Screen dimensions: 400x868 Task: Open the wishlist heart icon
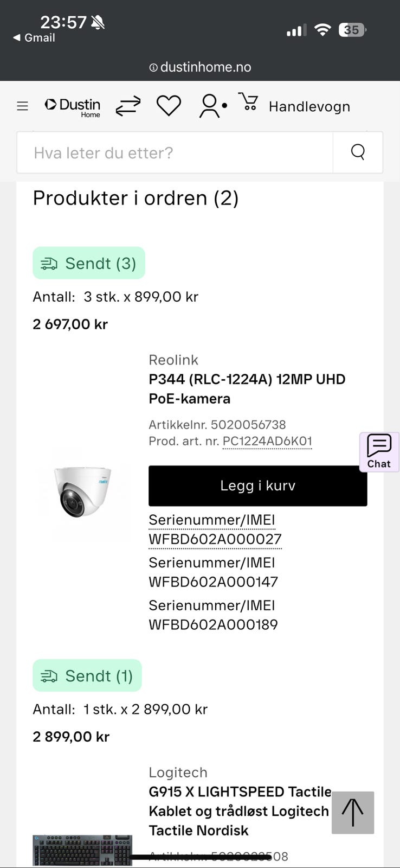(169, 105)
